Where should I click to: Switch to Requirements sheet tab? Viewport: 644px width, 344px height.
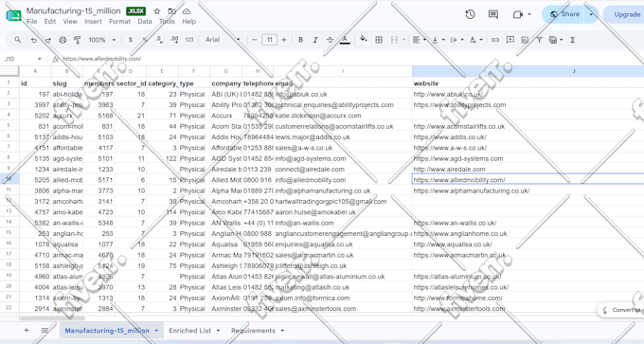coord(253,331)
